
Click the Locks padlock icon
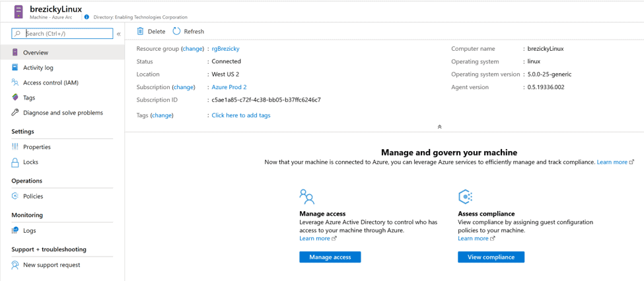[15, 162]
